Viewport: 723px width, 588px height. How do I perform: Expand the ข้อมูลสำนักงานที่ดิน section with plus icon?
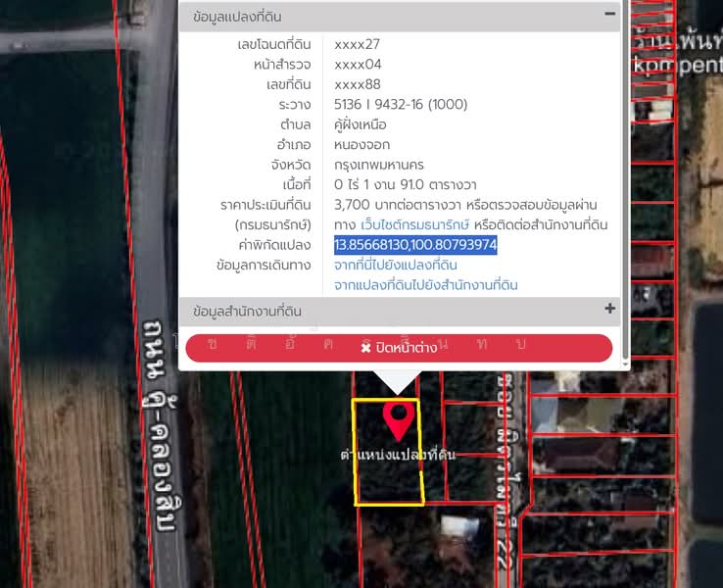pos(609,309)
